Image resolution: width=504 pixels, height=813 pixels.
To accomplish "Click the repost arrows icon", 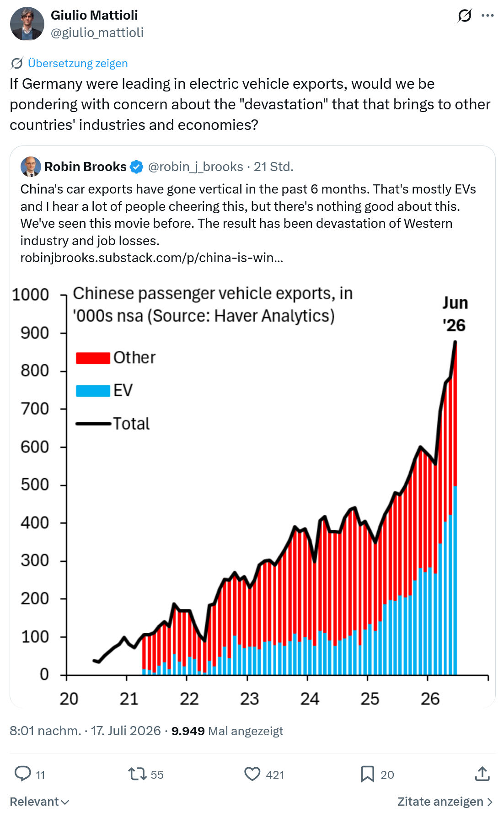I will 137,774.
